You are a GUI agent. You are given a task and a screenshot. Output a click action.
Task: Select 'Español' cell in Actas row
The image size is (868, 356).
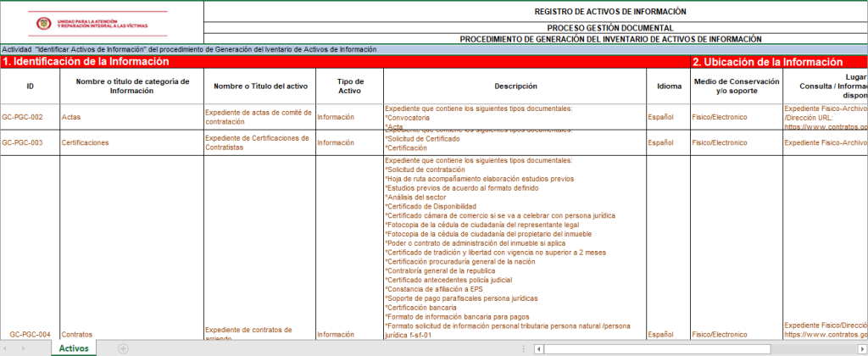click(x=668, y=117)
